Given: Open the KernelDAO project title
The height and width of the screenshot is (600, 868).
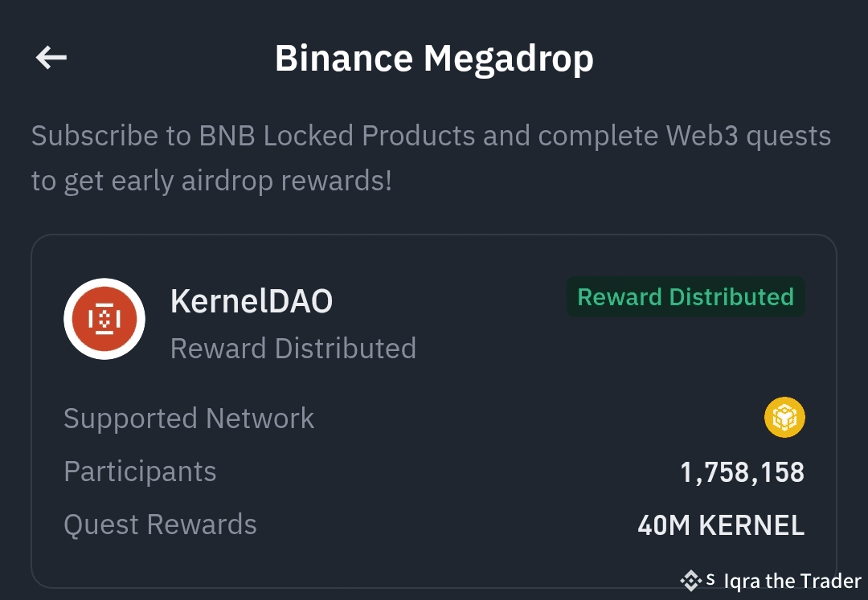Looking at the screenshot, I should pyautogui.click(x=252, y=301).
